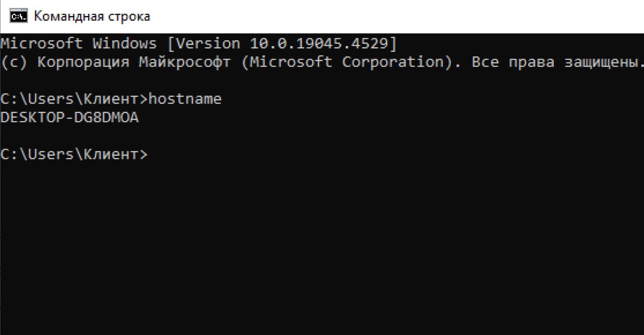This screenshot has height=335, width=644.
Task: Click the prompt path preceding the hostname command
Action: pos(74,99)
